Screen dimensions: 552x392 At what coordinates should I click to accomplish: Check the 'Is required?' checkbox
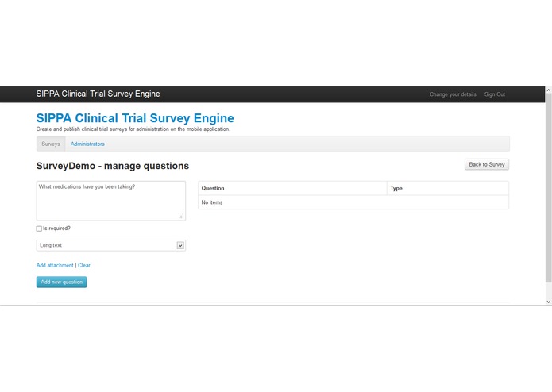[39, 229]
